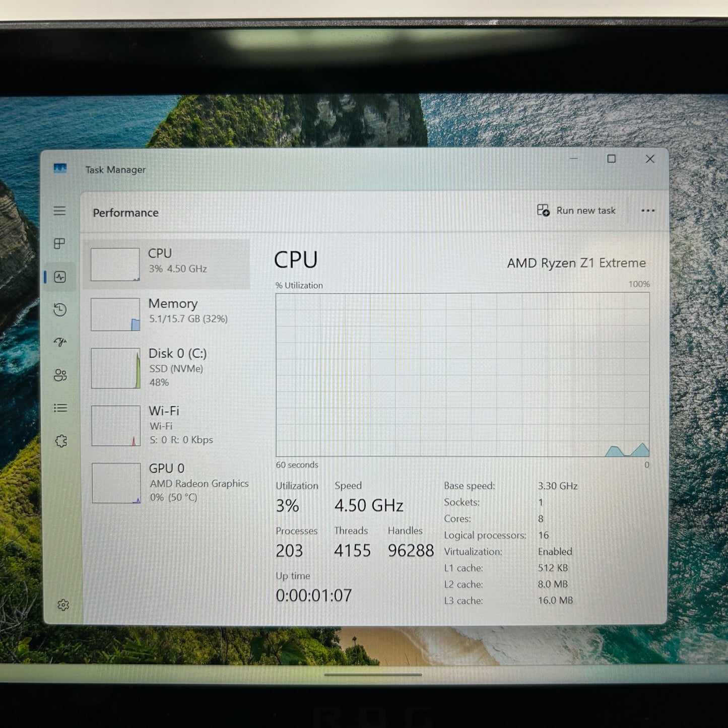
Task: Open the Users page icon
Action: pos(60,375)
